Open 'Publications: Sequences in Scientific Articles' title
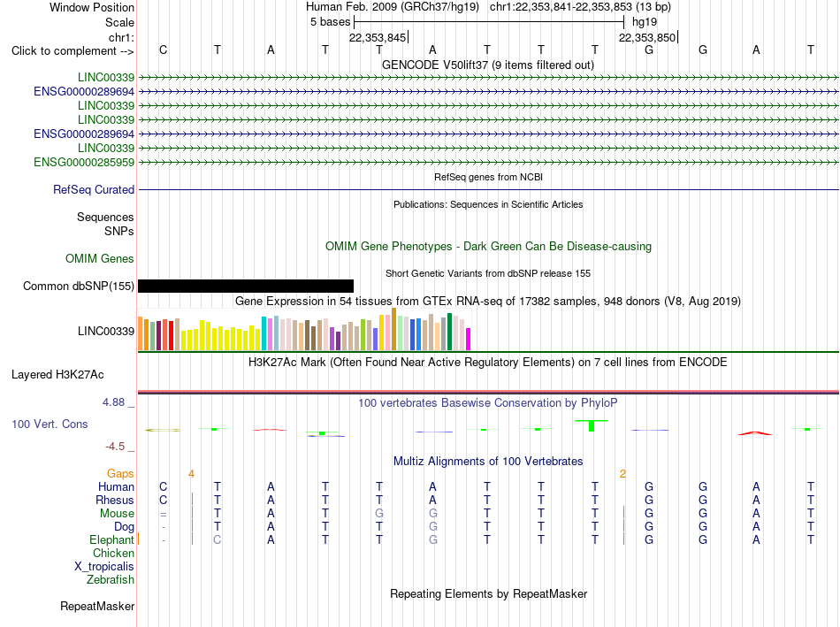This screenshot has height=627, width=840. (488, 204)
